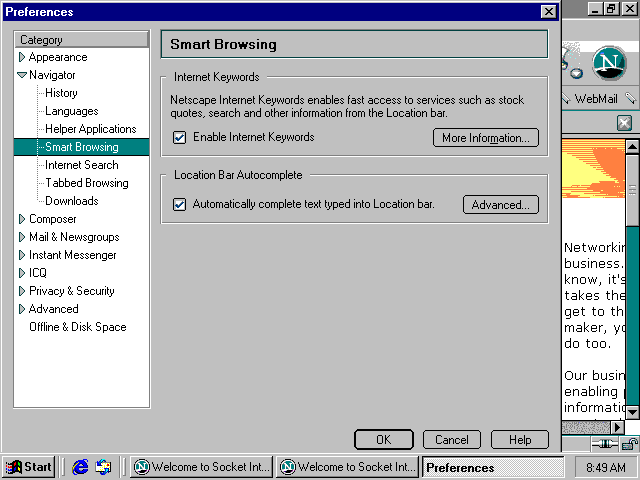Restore down the browser window

click(x=611, y=9)
